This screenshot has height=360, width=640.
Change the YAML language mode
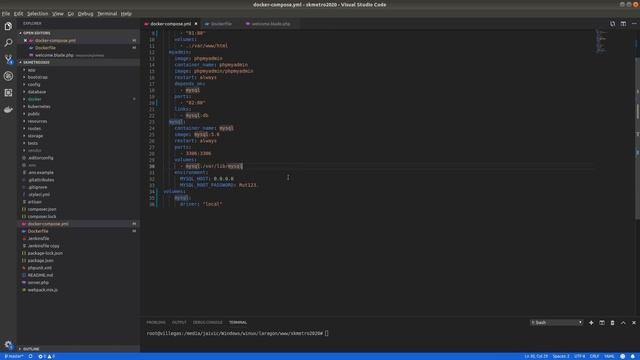click(609, 356)
